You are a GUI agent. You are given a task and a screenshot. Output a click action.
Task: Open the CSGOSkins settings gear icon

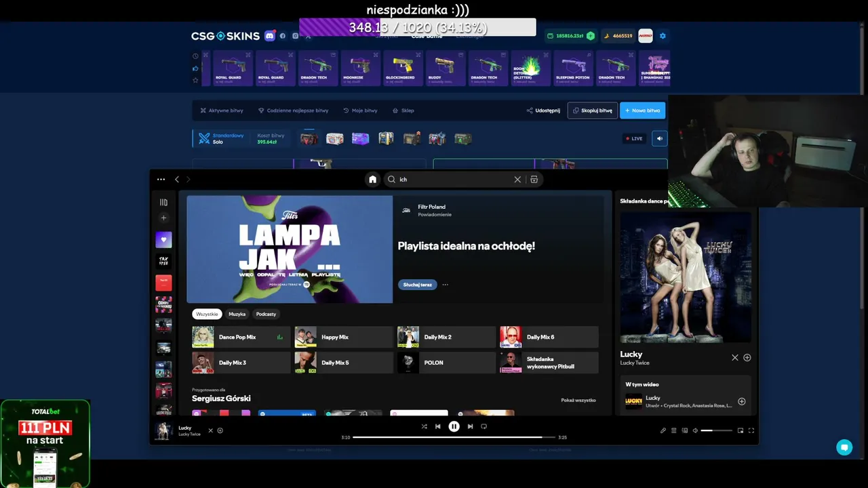[x=663, y=36]
